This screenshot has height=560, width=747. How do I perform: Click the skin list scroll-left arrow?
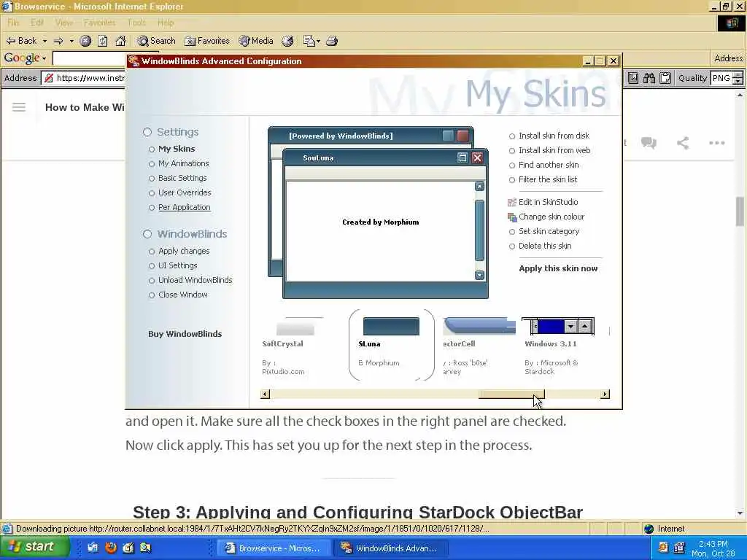[x=266, y=394]
